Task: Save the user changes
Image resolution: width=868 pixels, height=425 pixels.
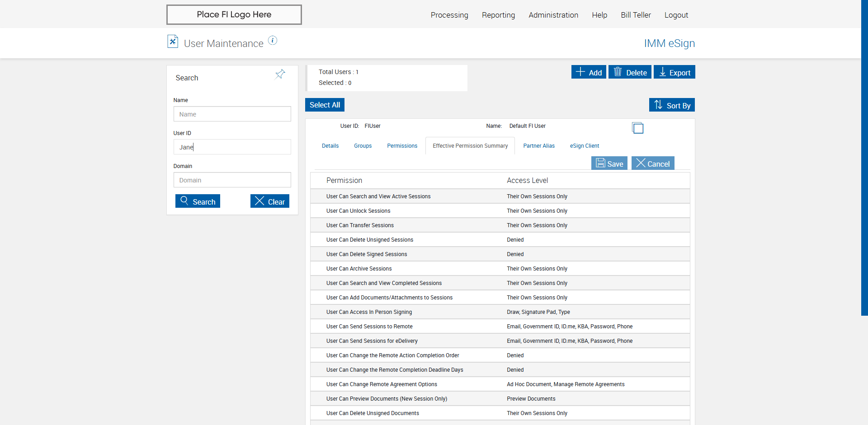Action: 609,163
